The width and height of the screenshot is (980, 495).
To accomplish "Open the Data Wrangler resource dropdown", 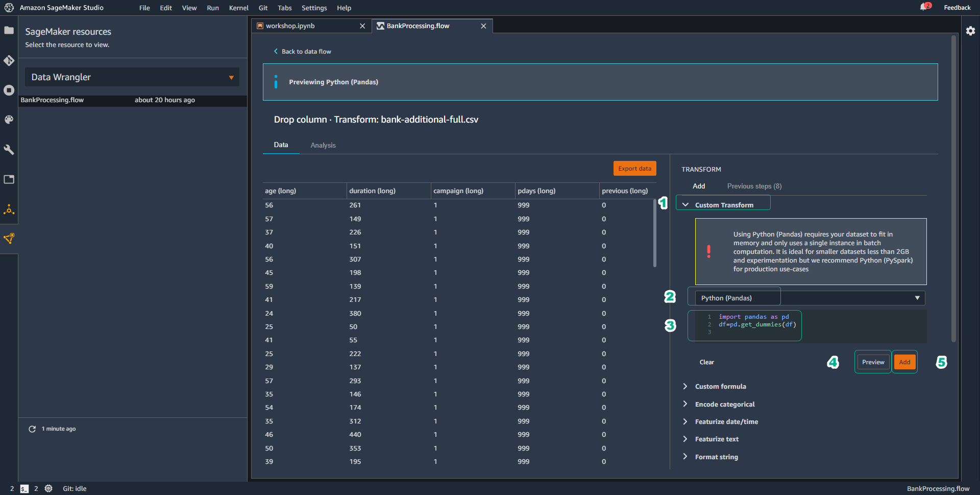I will click(x=132, y=77).
